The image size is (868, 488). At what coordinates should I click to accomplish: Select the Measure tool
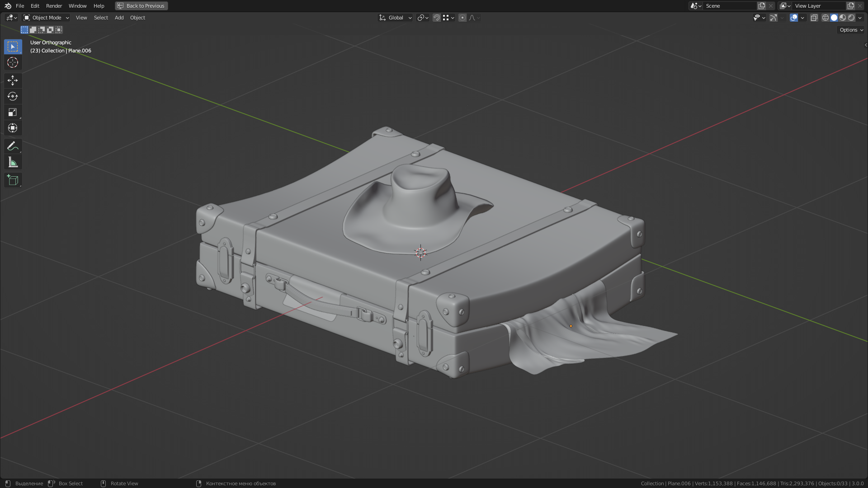13,162
